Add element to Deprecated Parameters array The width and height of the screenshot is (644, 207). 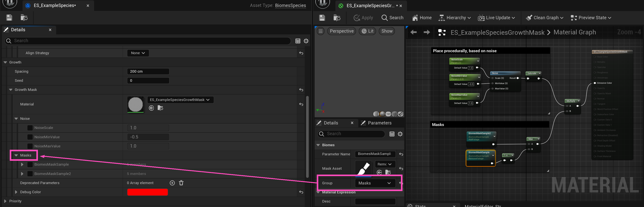[172, 183]
